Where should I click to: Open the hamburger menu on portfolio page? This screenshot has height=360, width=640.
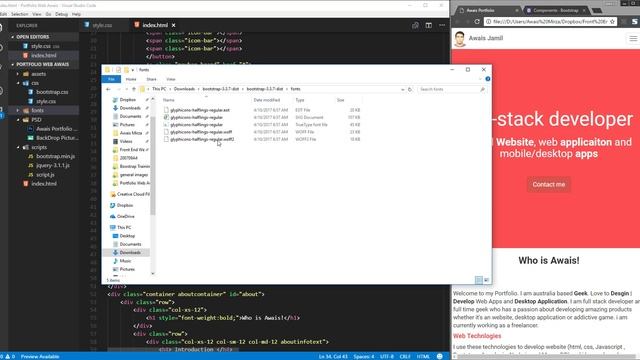coord(633,38)
